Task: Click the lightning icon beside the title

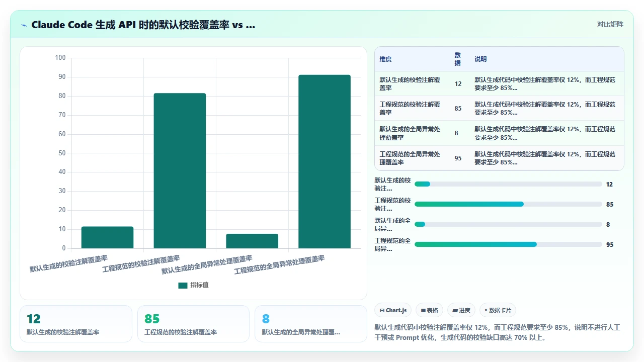Action: 24,25
